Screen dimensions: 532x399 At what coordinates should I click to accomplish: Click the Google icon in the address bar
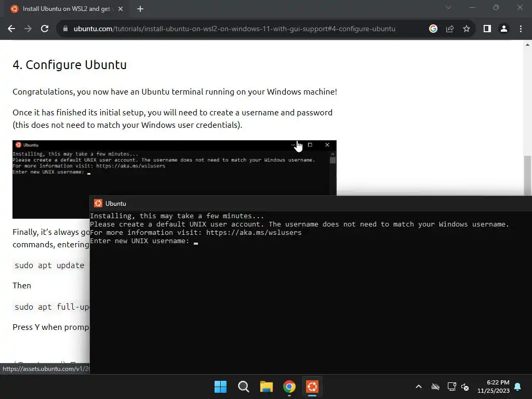433,29
